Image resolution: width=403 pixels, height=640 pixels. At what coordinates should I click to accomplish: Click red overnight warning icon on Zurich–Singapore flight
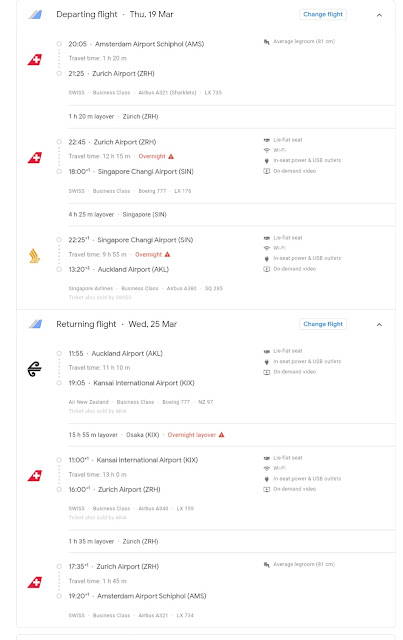[x=171, y=156]
